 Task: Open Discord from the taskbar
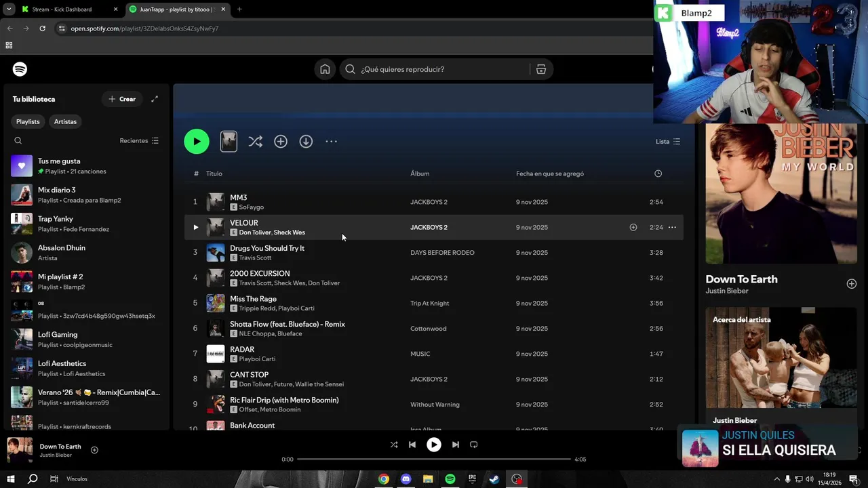click(406, 479)
